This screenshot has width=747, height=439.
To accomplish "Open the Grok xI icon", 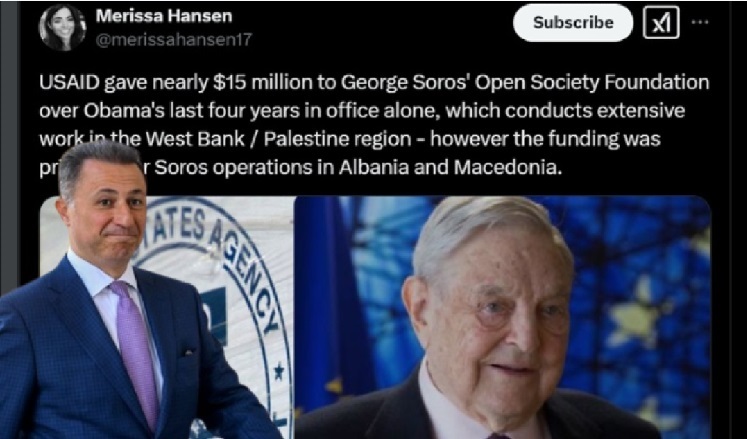I will coord(661,22).
